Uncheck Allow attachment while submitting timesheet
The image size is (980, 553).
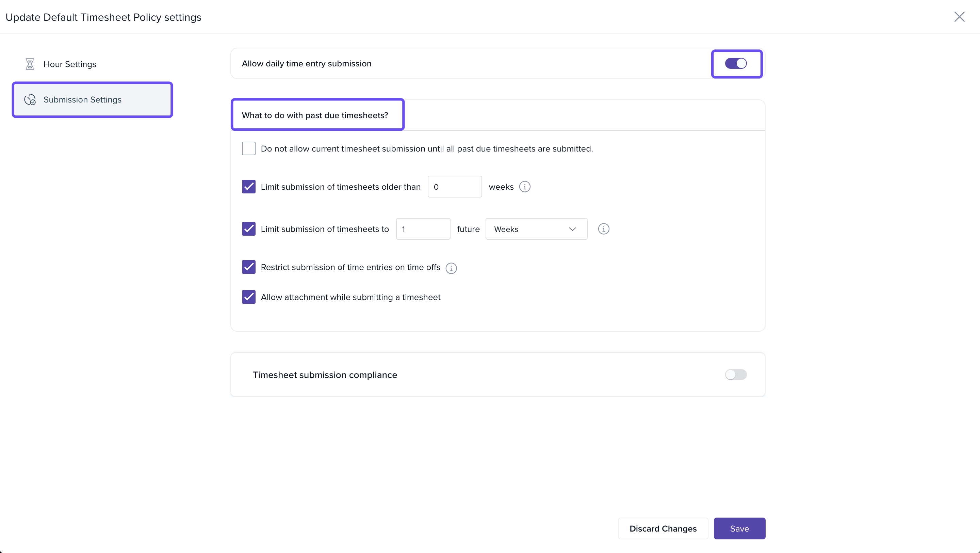coord(248,297)
